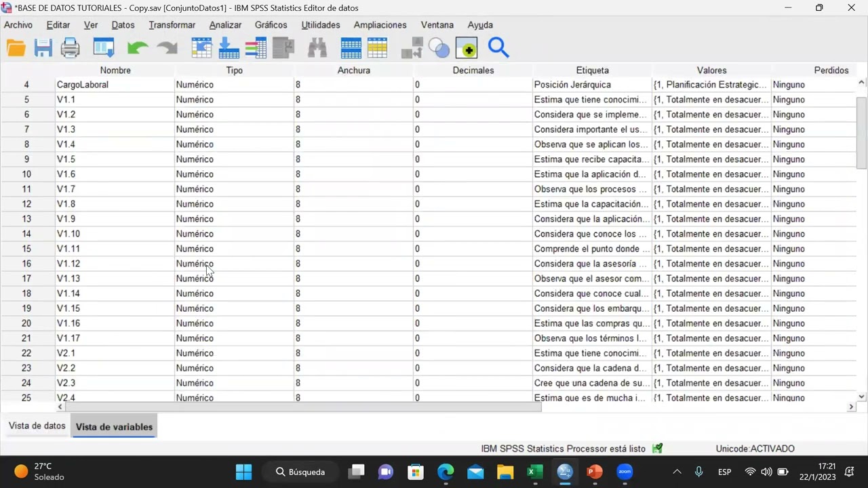Click the Run descriptive statistics icon
The image size is (868, 488).
283,48
